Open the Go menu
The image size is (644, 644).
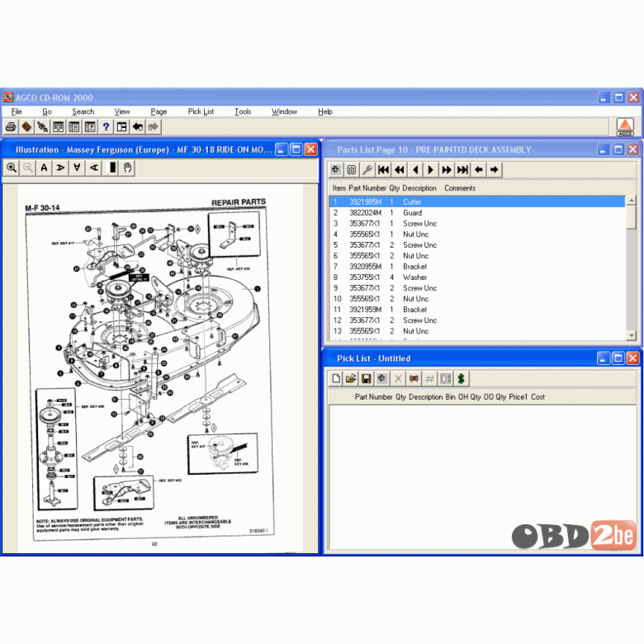tap(47, 111)
